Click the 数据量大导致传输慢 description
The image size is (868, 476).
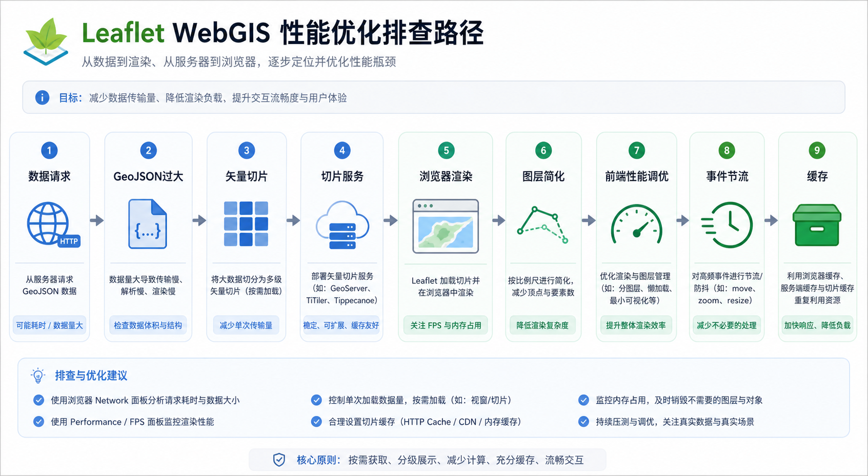148,285
